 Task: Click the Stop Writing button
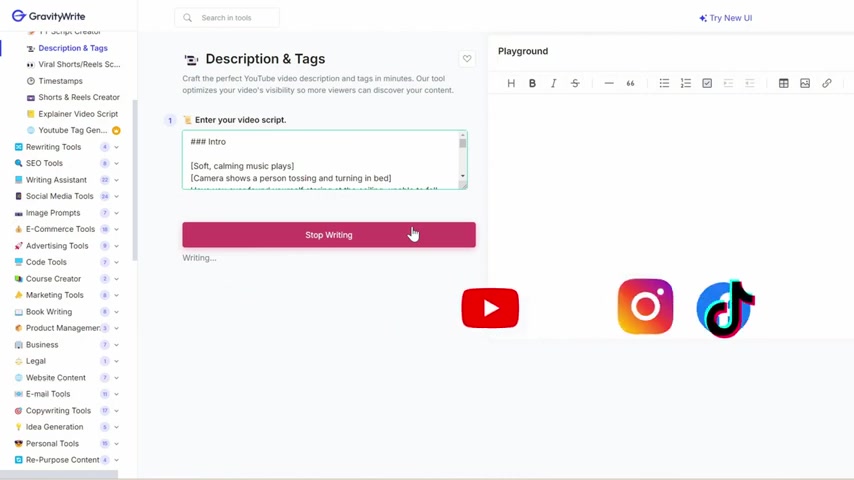(x=328, y=235)
